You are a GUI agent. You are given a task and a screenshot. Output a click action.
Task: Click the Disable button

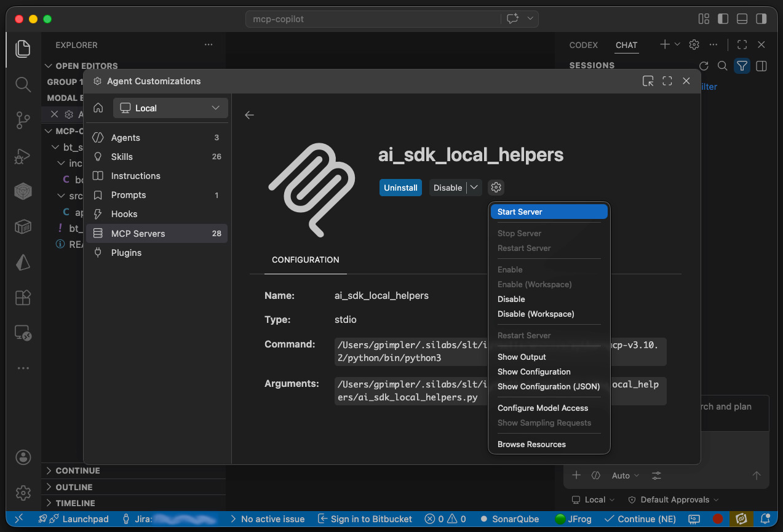(x=448, y=188)
